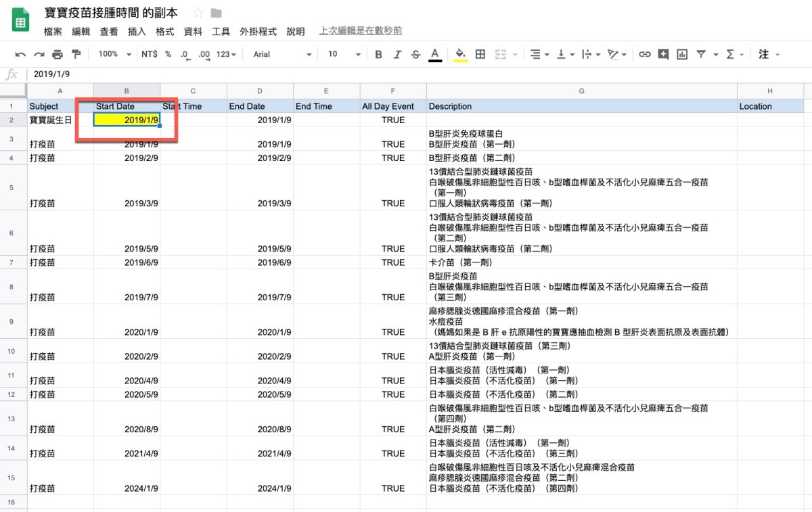Click the 上次編輯是在數秒前 link

(361, 31)
